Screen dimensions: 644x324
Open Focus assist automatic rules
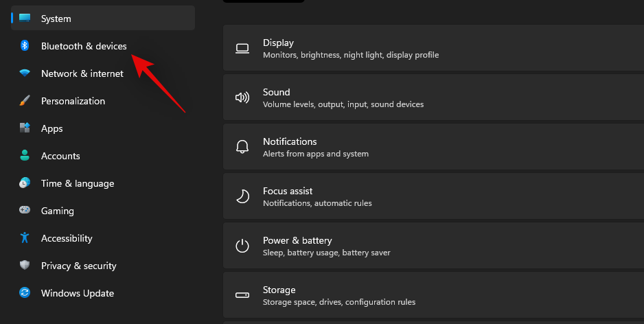tap(433, 196)
